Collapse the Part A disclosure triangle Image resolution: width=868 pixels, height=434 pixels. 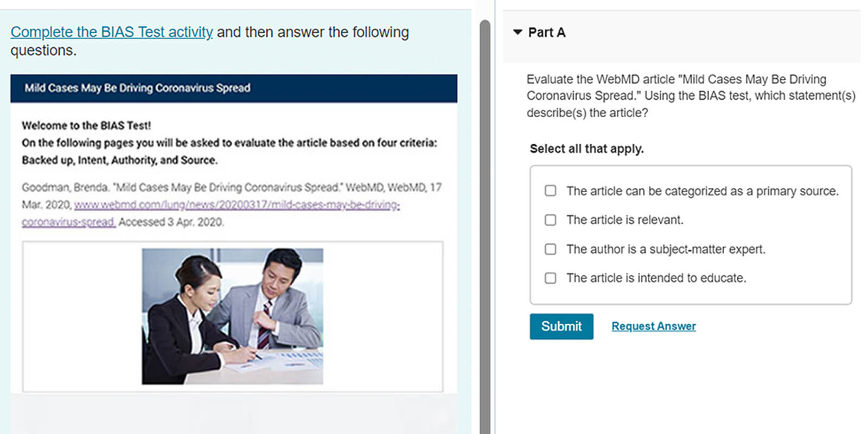518,33
